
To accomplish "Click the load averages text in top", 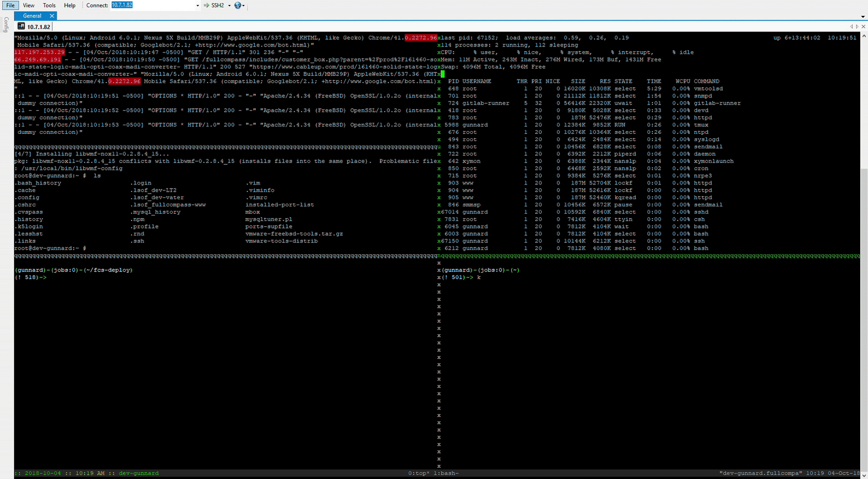I will (x=567, y=38).
